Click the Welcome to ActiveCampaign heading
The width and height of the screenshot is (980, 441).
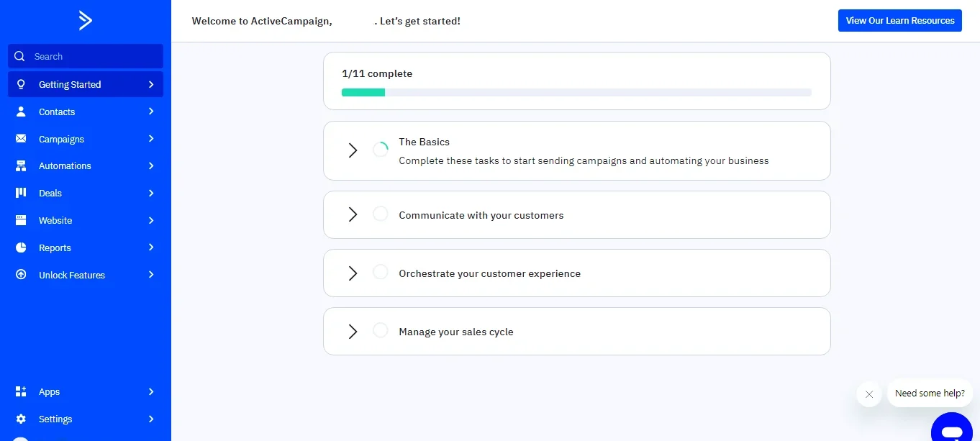point(326,21)
